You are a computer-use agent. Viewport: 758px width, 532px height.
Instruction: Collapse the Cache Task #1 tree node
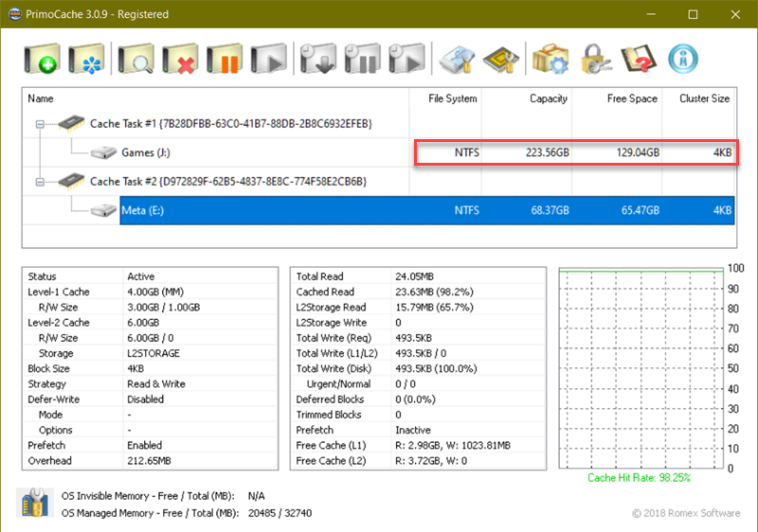pos(40,124)
